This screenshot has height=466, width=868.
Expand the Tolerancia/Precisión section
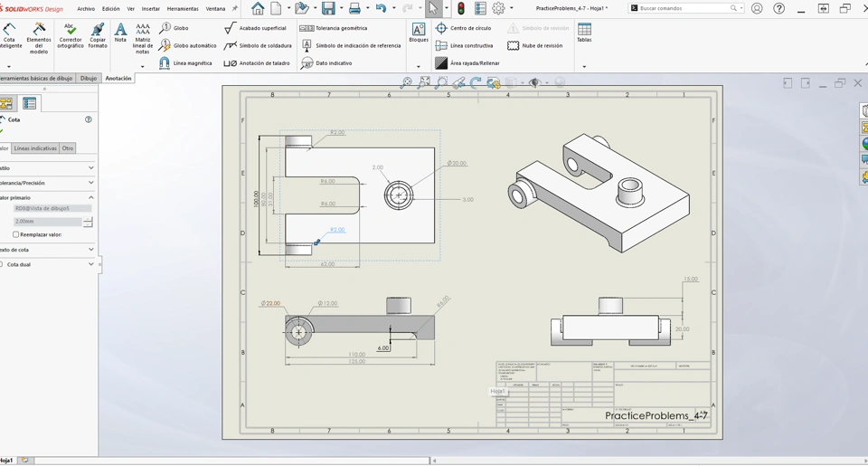point(90,183)
